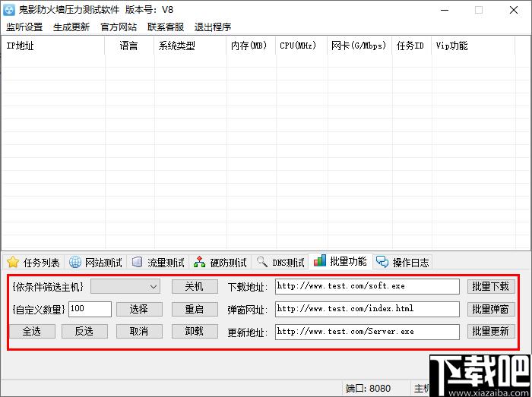The height and width of the screenshot is (397, 532).
Task: Focus the 自定义数量 input field
Action: (x=90, y=309)
